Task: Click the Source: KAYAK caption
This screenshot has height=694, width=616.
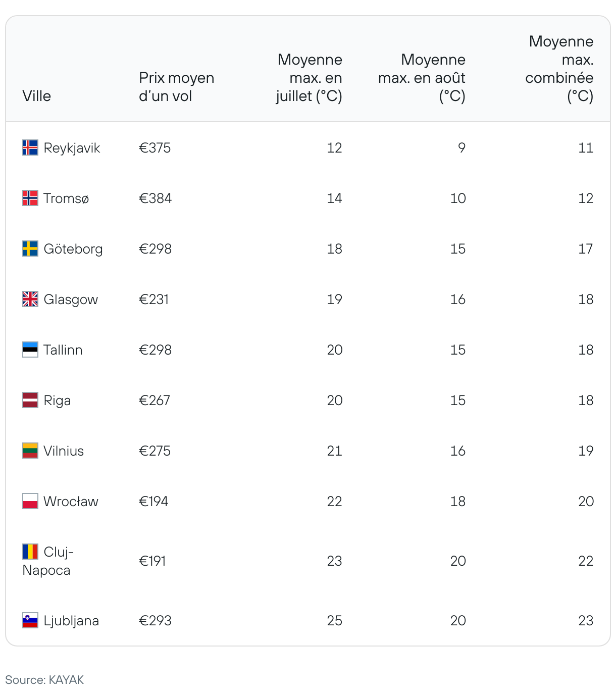Action: 44,680
